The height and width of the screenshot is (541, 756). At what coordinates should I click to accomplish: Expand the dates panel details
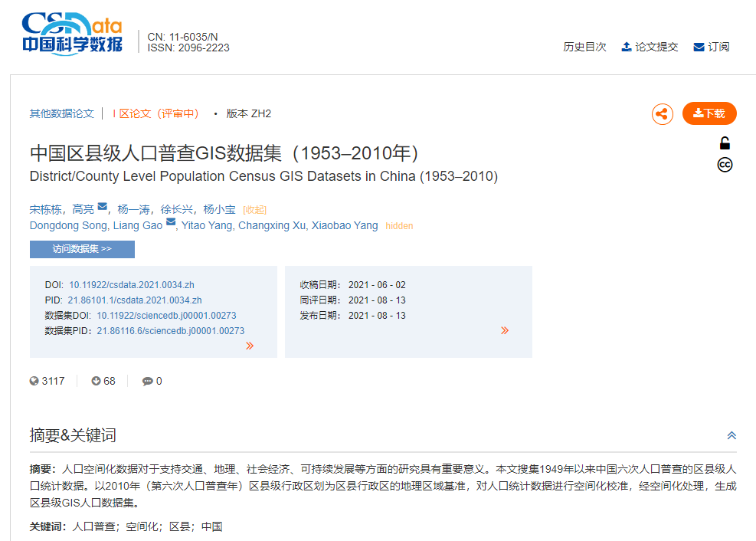(x=505, y=330)
